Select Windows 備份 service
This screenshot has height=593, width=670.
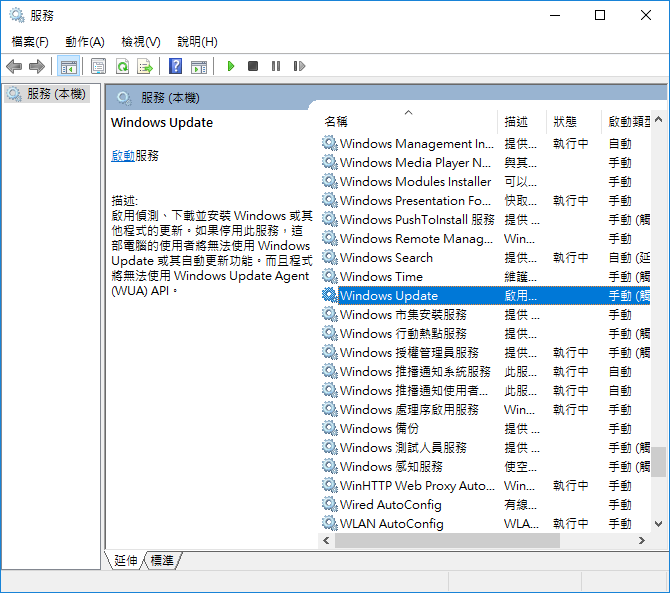486,429
